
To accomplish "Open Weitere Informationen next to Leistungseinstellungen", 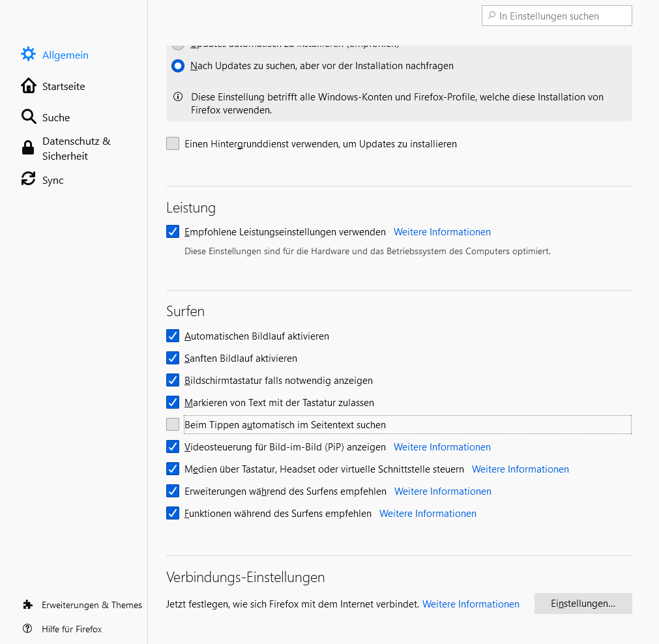I will (442, 232).
